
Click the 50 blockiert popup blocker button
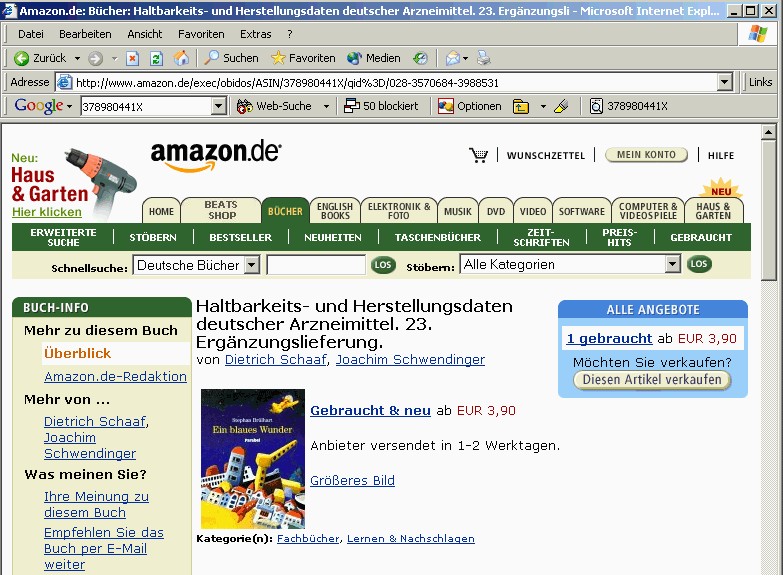(382, 106)
